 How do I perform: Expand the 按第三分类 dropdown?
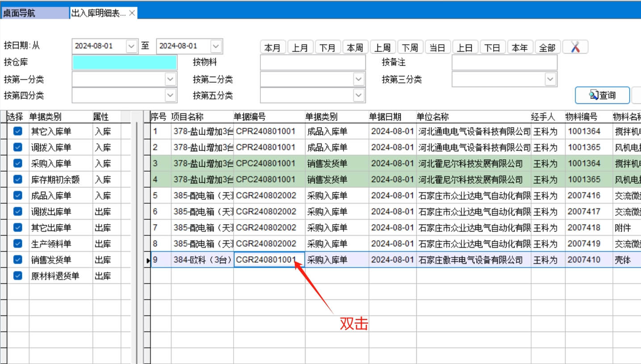coord(550,79)
